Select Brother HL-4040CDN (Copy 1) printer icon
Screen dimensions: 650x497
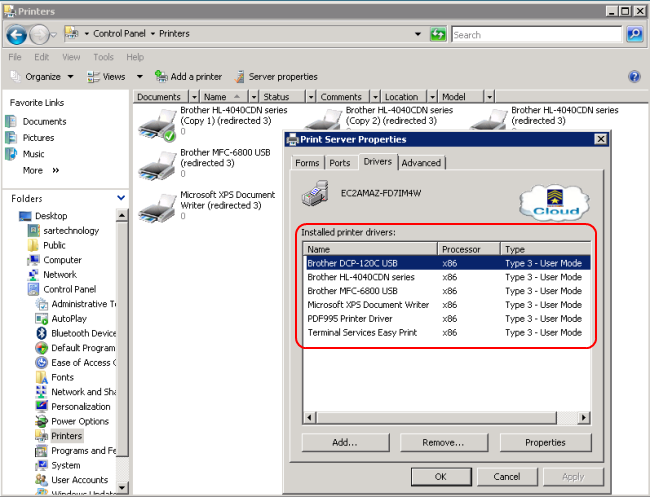click(x=158, y=126)
